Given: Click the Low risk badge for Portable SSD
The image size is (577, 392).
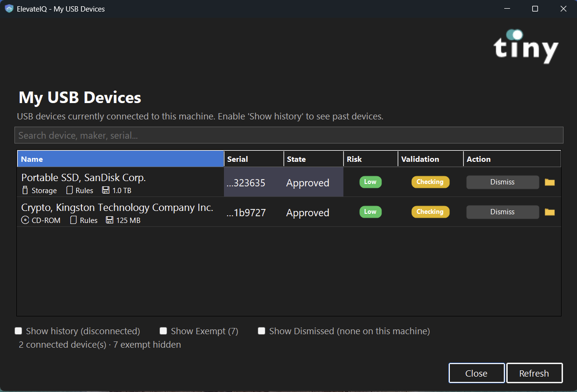Looking at the screenshot, I should pyautogui.click(x=370, y=182).
